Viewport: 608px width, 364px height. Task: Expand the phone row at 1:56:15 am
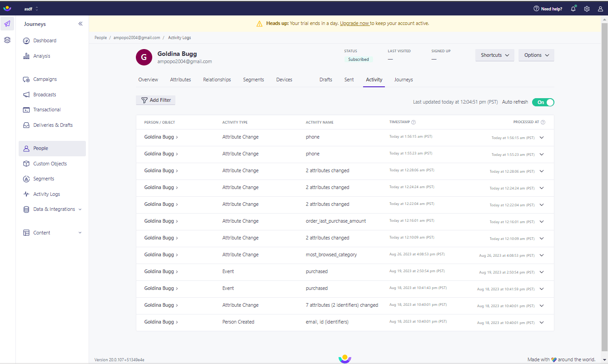[542, 137]
